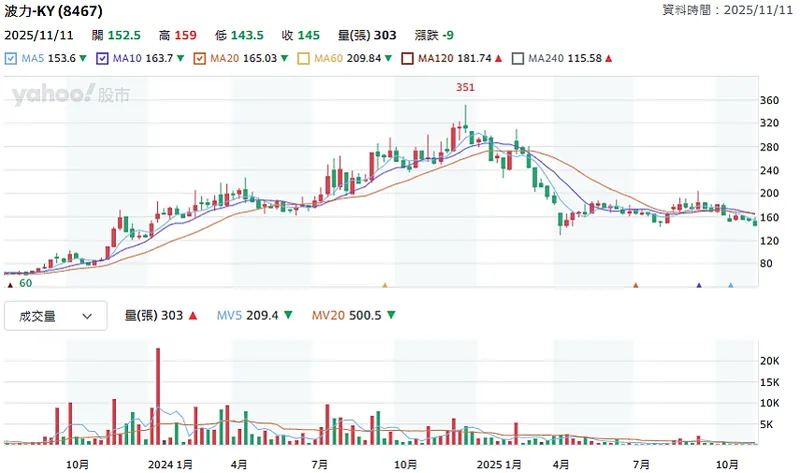Click the MA240 value 115.58

pyautogui.click(x=585, y=59)
